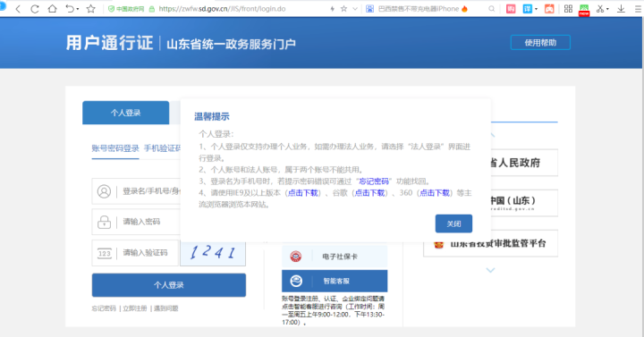Click the IE9 点击下载 link
The image size is (644, 337).
click(x=303, y=192)
